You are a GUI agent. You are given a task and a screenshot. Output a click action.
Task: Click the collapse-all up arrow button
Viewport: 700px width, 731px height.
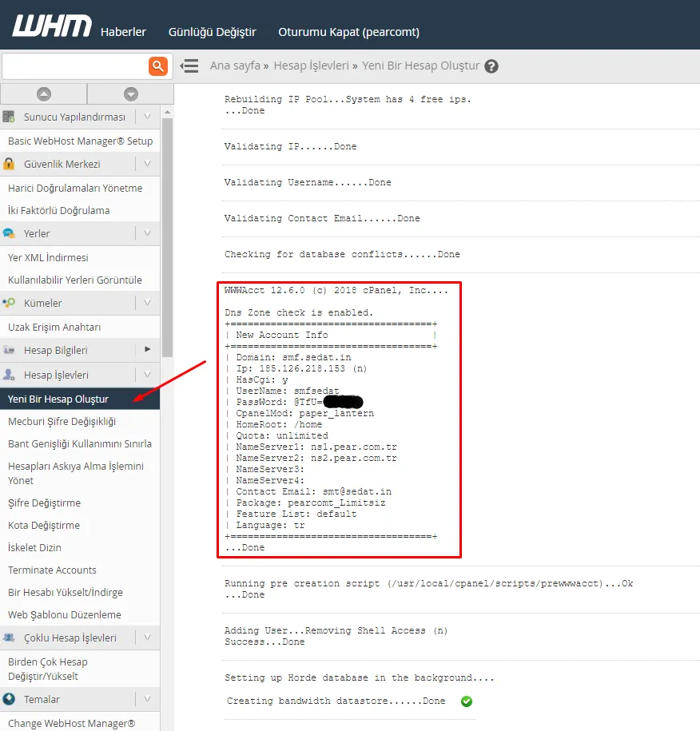[44, 94]
